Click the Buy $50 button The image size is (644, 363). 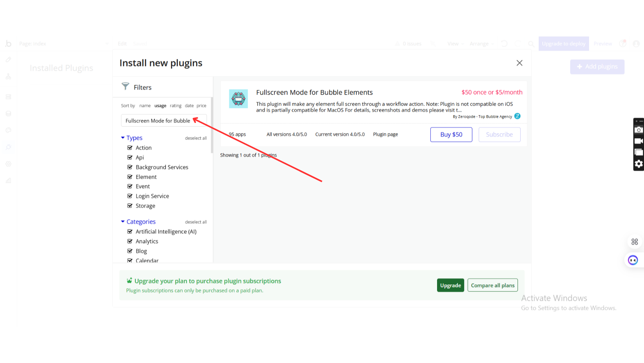pos(451,134)
